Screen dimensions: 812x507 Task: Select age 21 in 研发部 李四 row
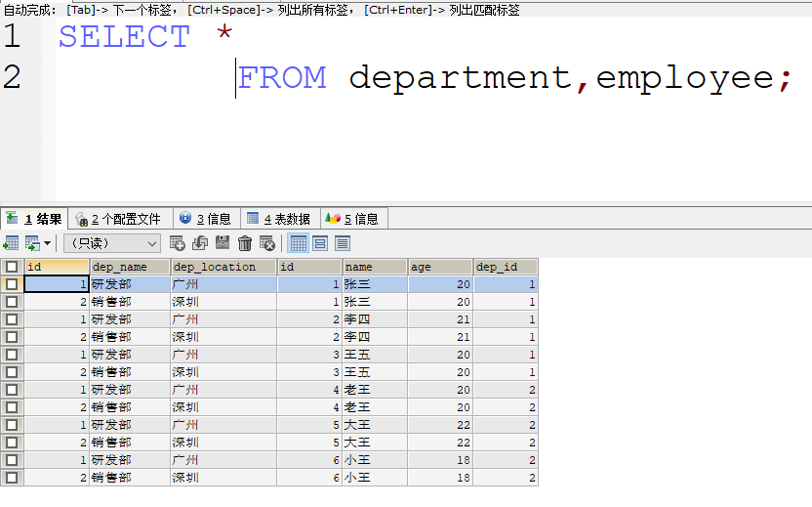(x=441, y=319)
